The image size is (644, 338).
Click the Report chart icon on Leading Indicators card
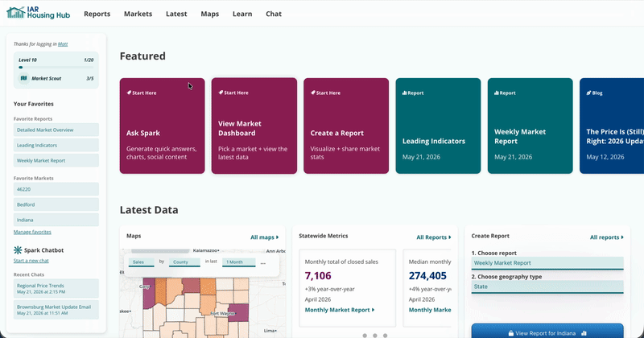(405, 93)
